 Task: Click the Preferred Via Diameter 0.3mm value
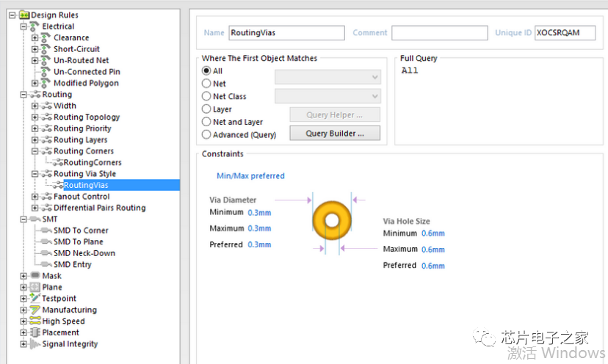[x=259, y=244]
